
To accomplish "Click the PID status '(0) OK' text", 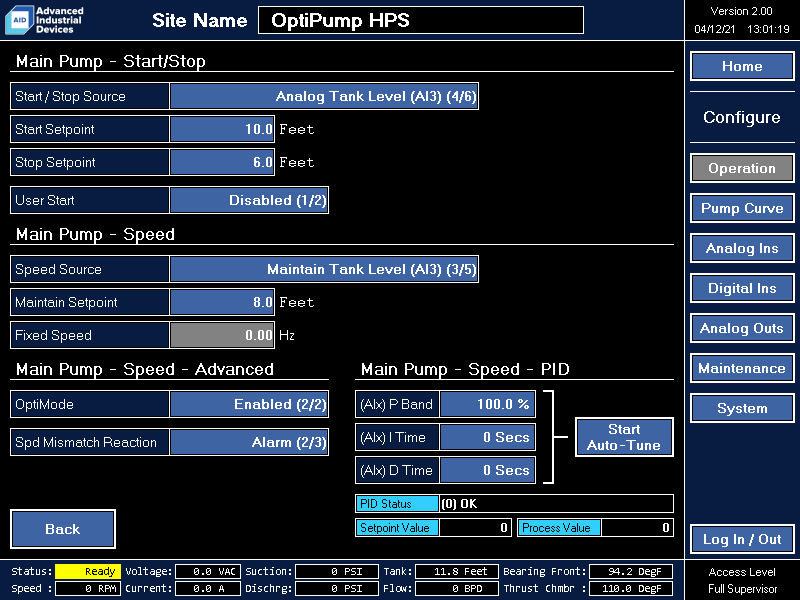I will point(459,504).
